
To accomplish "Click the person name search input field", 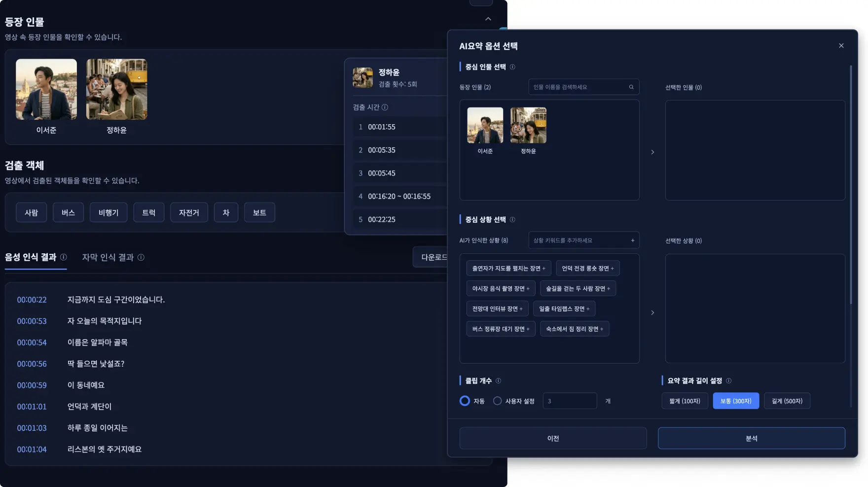I will pos(584,87).
